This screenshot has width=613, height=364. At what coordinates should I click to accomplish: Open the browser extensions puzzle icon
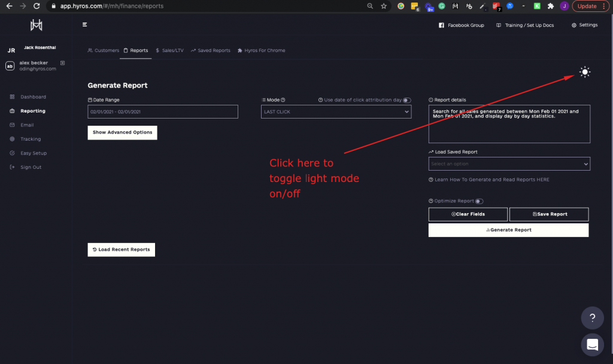551,6
